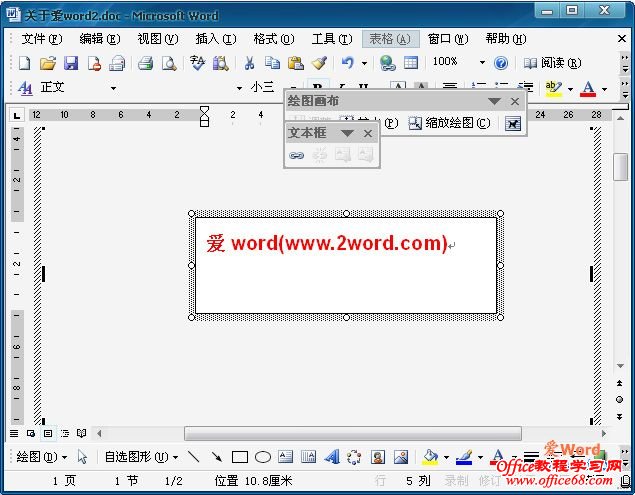Insert WordArt from drawing toolbar
This screenshot has height=495, width=635.
[332, 457]
